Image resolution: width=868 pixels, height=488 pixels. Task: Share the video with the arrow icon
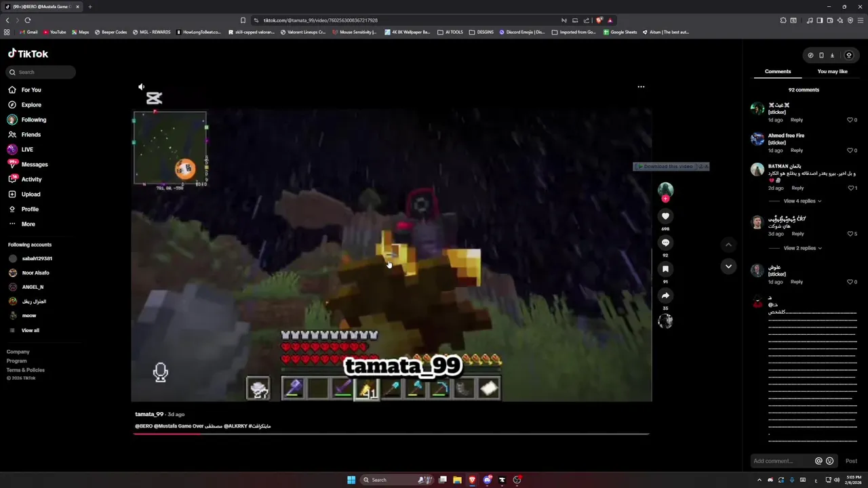click(665, 296)
